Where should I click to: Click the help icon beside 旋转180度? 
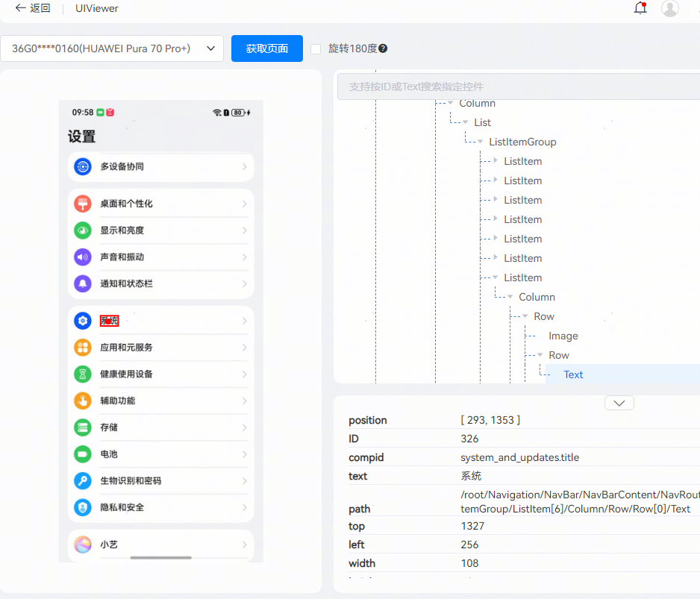click(x=383, y=48)
